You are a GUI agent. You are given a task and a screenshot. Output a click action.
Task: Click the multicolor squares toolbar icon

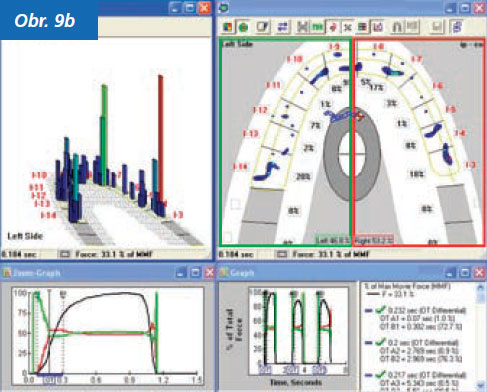tap(228, 27)
